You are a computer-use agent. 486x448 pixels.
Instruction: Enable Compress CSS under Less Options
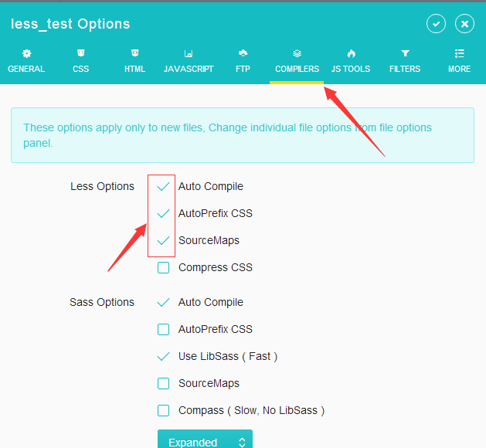[163, 268]
